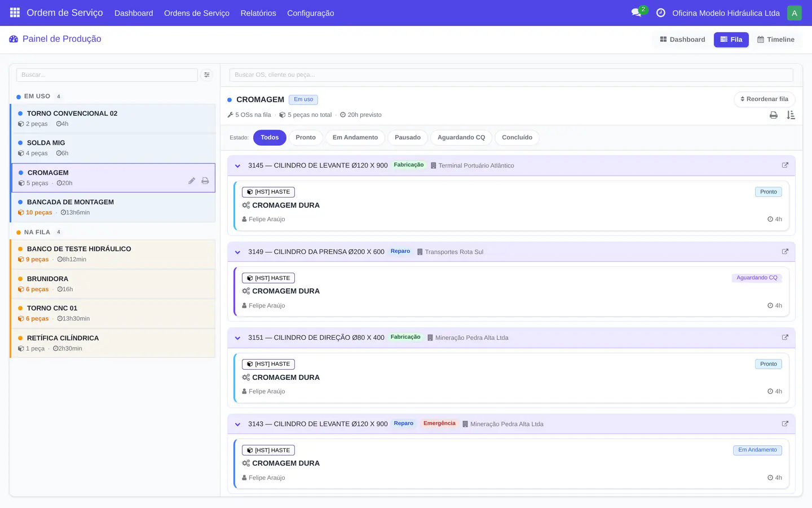
Task: Switch to the Timeline view
Action: (776, 40)
